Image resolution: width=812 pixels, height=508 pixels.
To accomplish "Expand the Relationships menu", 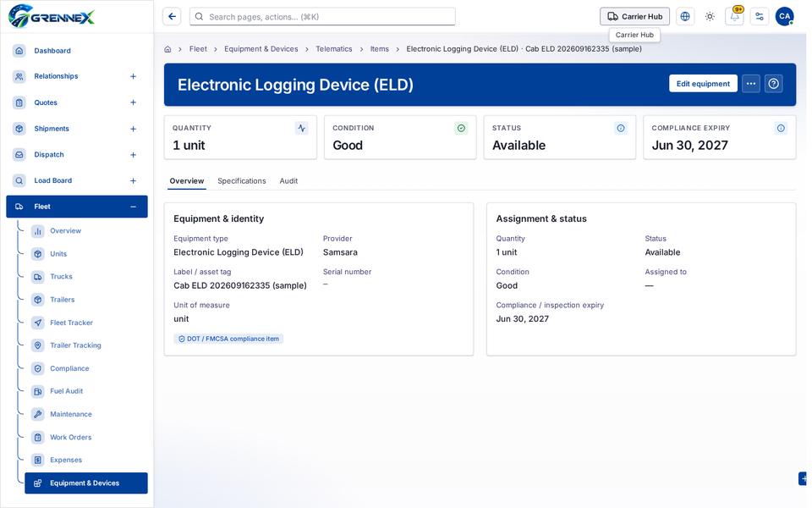I will coord(133,76).
